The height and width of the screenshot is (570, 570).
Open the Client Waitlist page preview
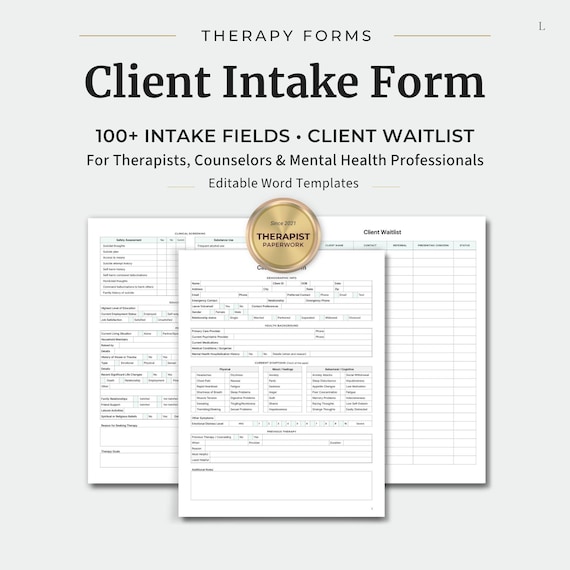coord(435,350)
